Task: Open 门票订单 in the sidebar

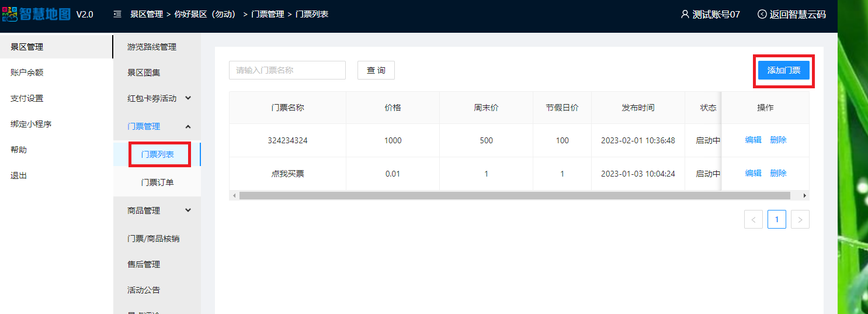Action: point(157,182)
